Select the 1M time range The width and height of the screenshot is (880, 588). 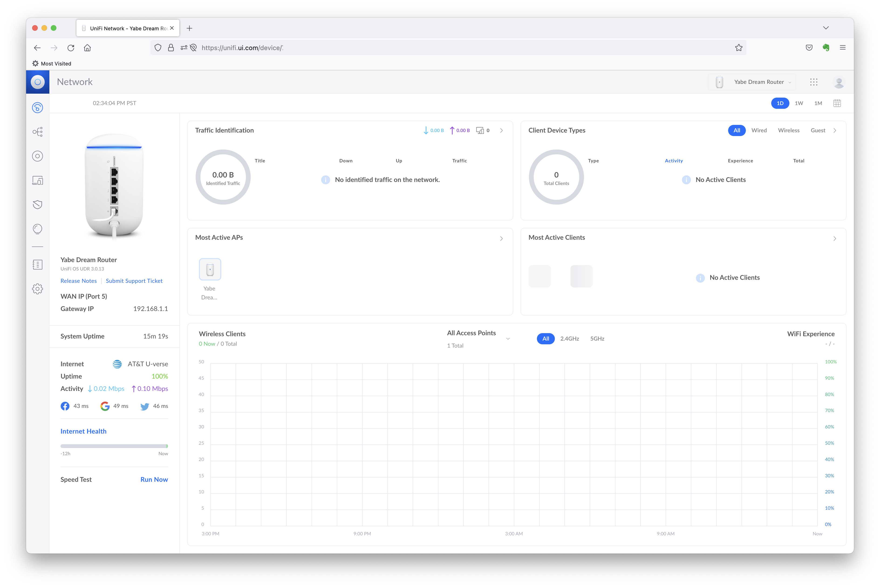pyautogui.click(x=818, y=103)
